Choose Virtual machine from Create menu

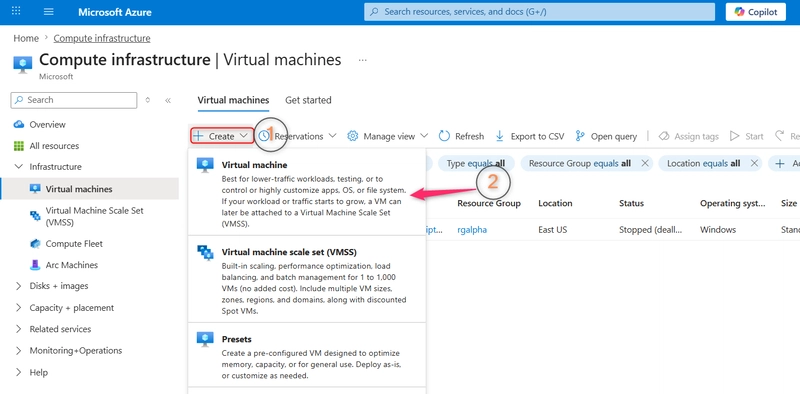pos(307,192)
